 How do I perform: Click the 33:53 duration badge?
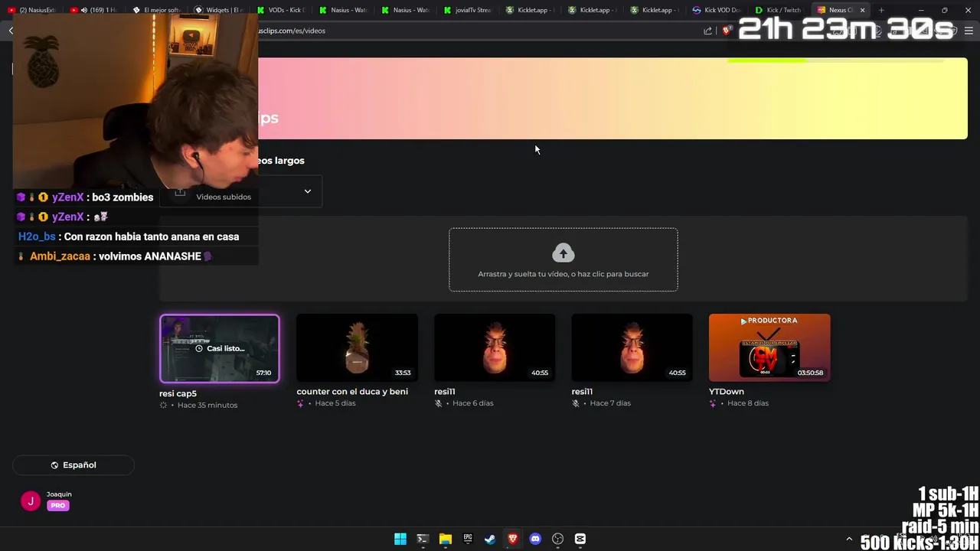tap(403, 373)
